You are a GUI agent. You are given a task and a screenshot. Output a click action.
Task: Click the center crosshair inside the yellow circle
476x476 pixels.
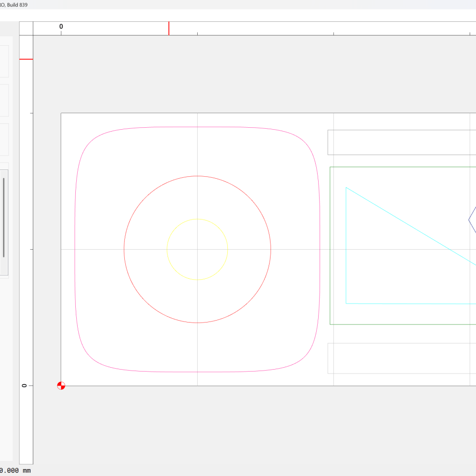pyautogui.click(x=197, y=249)
